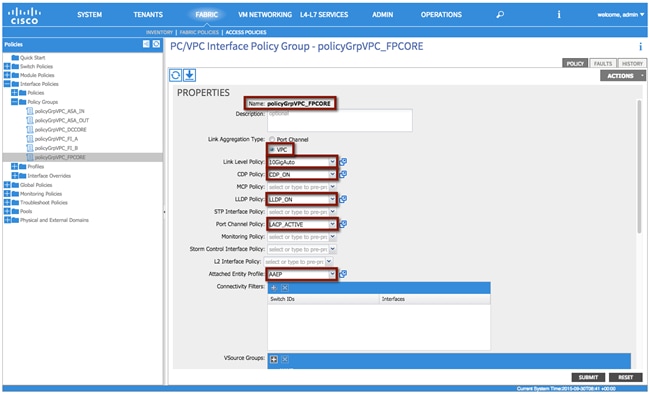650x394 pixels.
Task: Switch to the FAULTS tab
Action: pyautogui.click(x=602, y=63)
